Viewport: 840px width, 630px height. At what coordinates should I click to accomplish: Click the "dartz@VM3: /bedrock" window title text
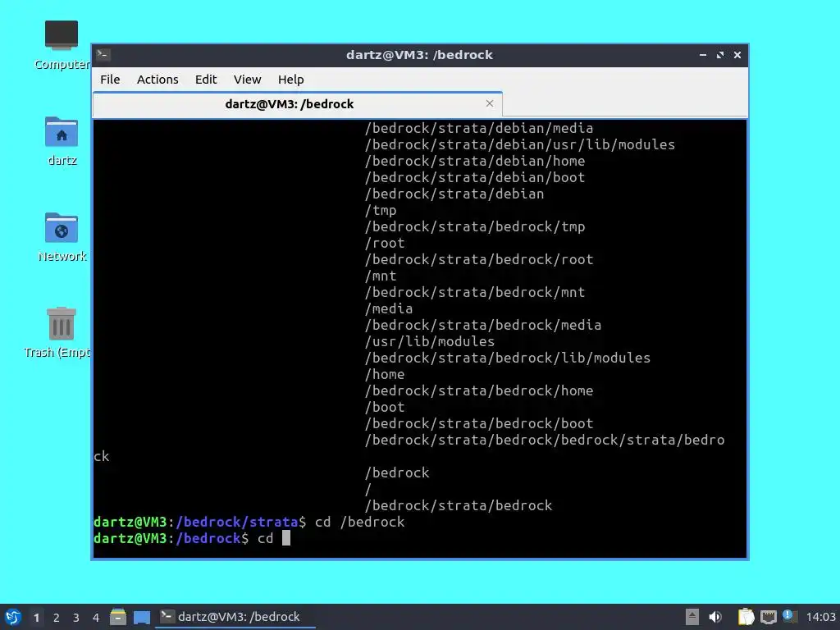(419, 55)
